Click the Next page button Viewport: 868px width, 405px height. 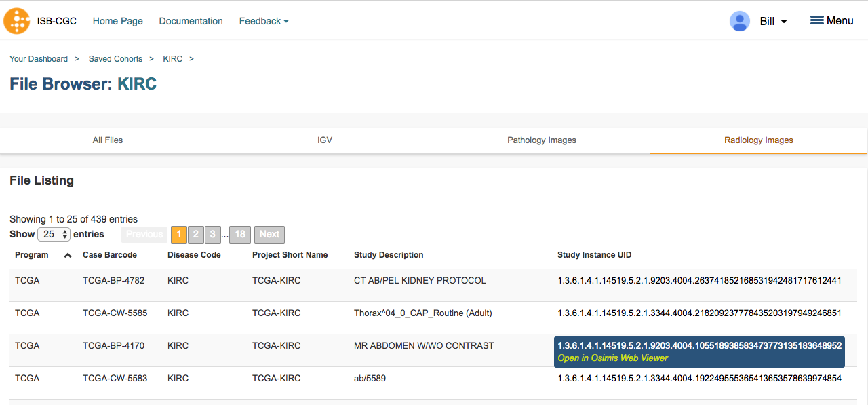[269, 234]
